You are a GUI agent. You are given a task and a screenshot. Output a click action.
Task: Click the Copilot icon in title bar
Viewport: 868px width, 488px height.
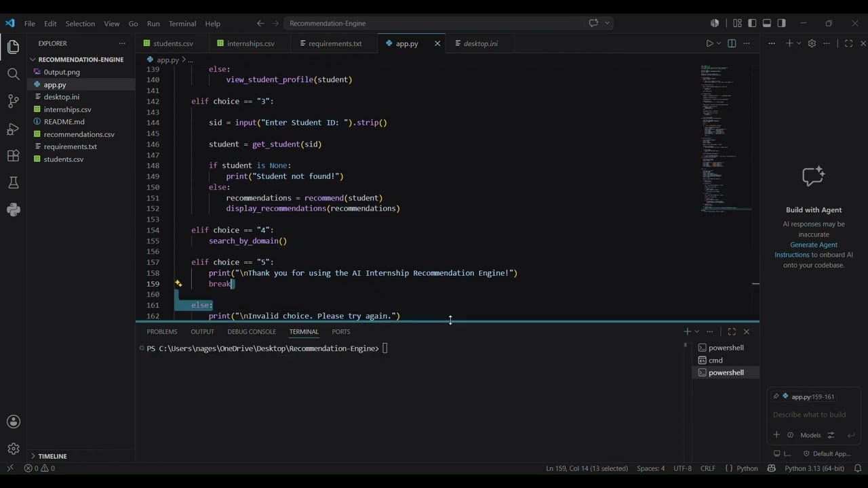pos(715,23)
